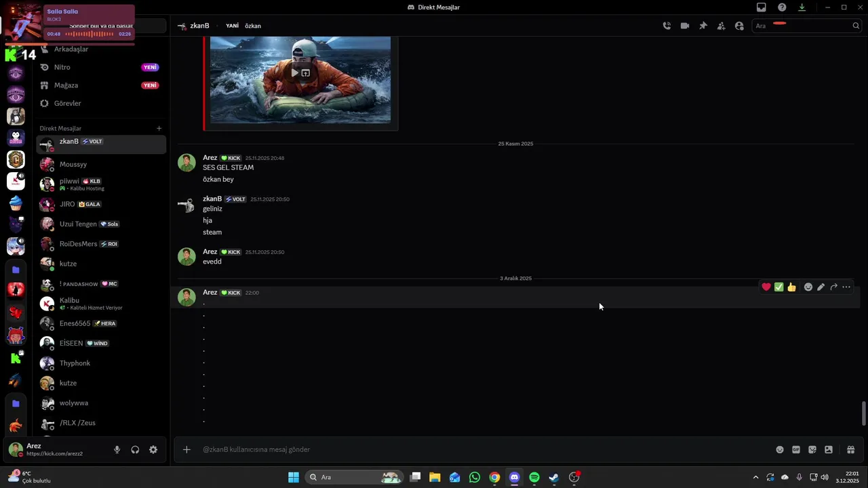Open the Uzui Tengen direct message

101,224
